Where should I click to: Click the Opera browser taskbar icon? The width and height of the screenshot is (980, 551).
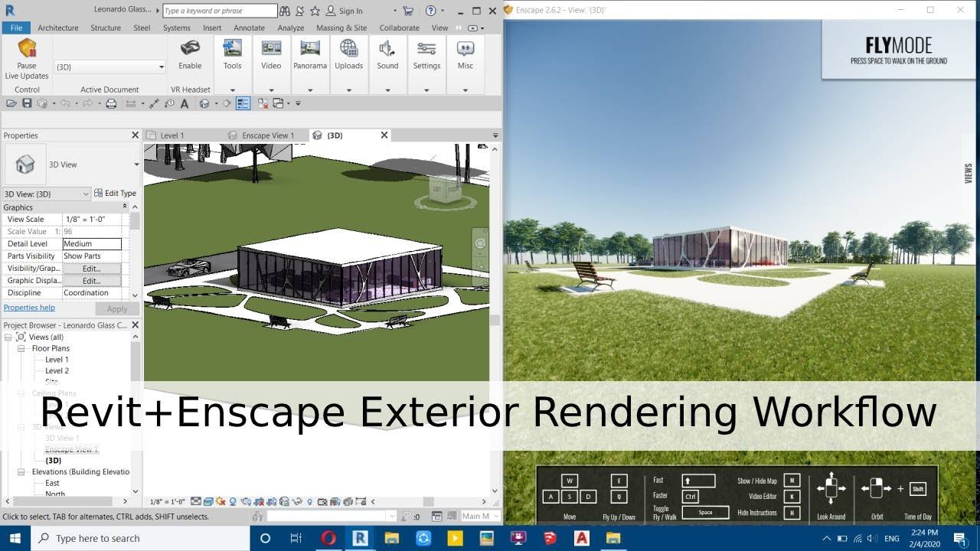pyautogui.click(x=328, y=538)
